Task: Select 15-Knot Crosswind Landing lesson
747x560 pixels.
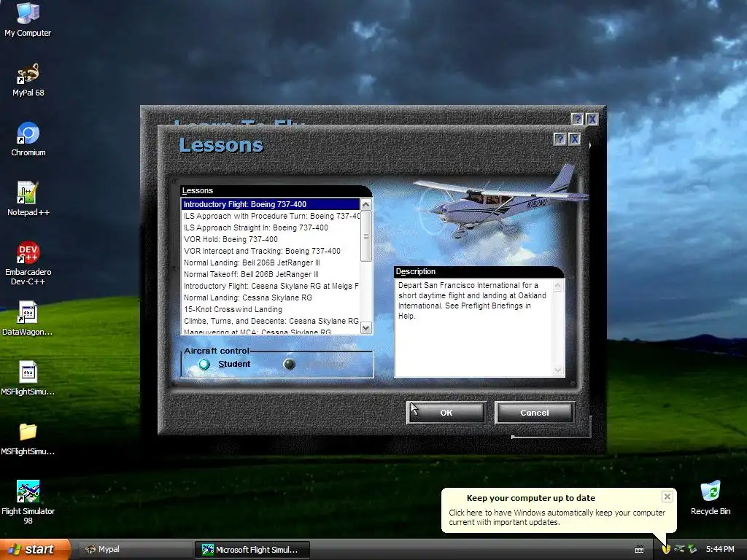Action: [270, 309]
